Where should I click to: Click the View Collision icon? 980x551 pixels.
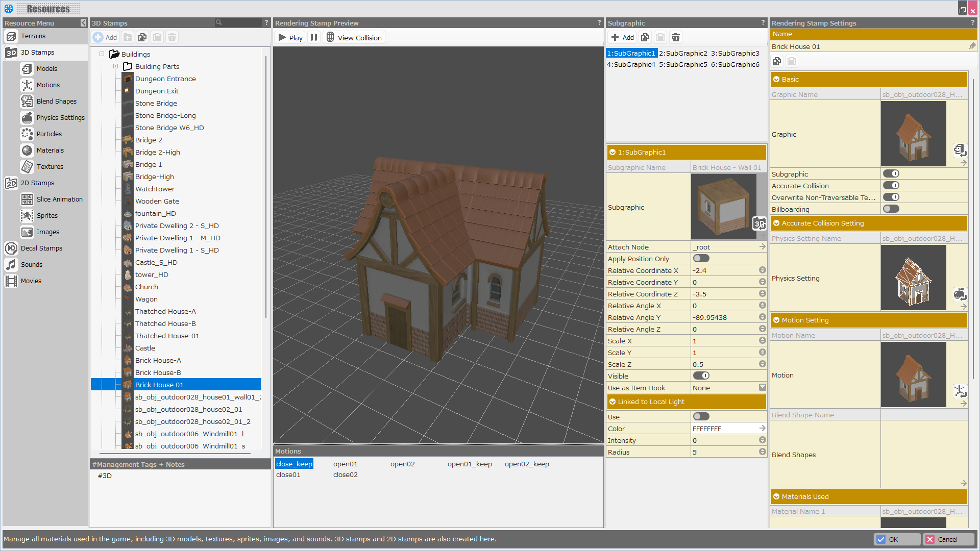[330, 37]
